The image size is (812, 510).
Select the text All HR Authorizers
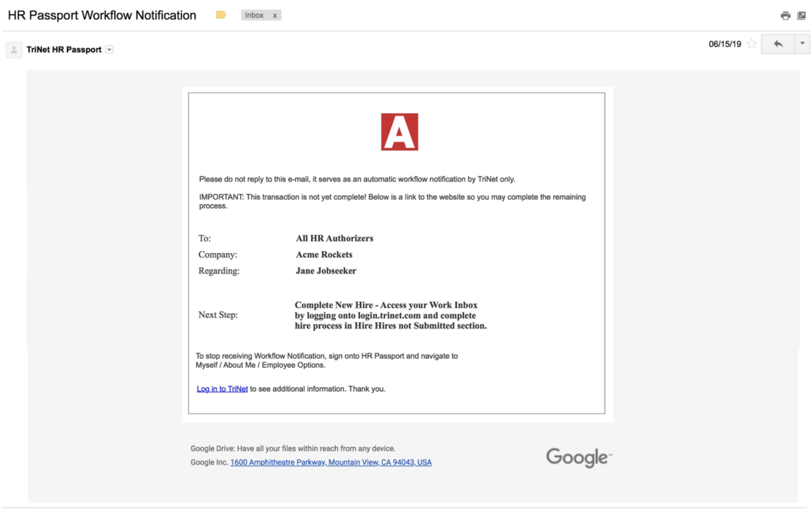[x=334, y=238]
